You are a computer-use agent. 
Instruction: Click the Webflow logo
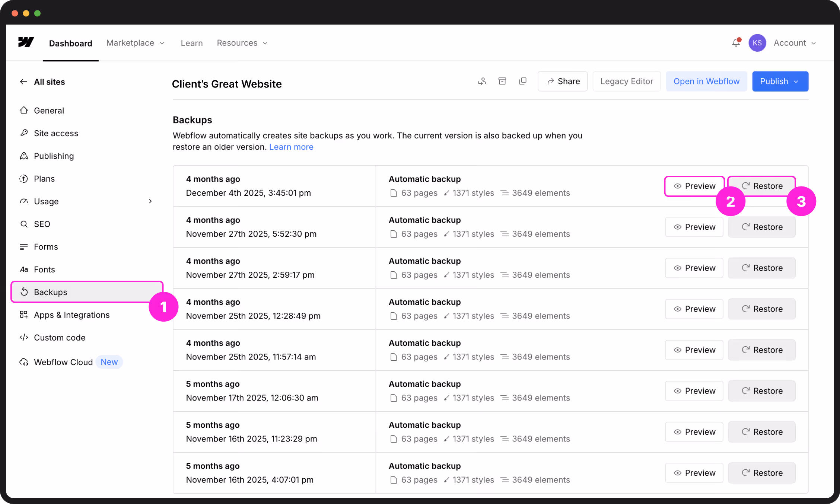click(26, 42)
